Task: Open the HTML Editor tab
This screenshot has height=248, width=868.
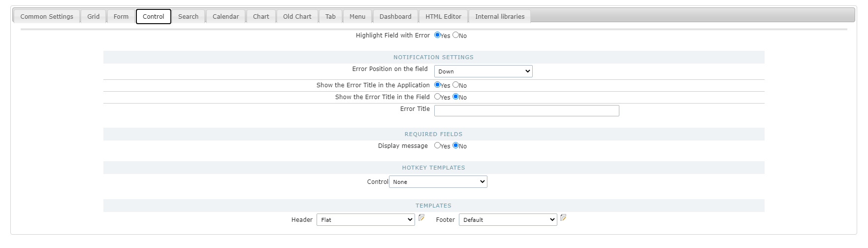Action: 443,17
